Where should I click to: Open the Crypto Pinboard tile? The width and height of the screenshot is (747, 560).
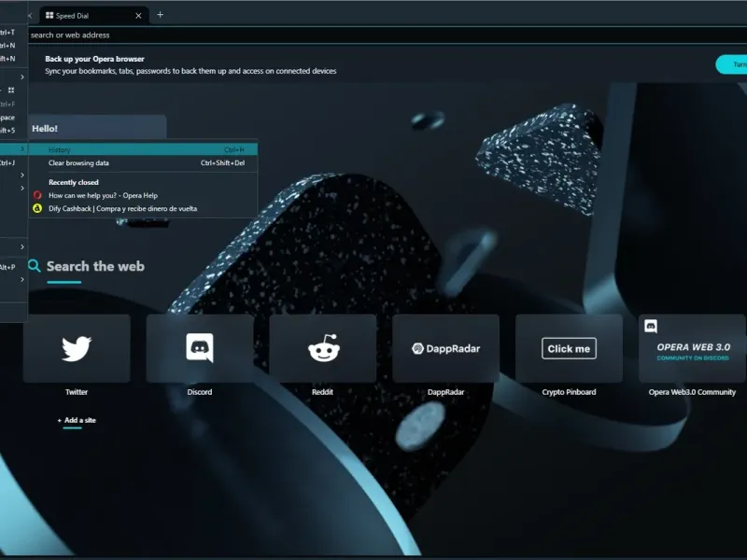[x=569, y=348]
